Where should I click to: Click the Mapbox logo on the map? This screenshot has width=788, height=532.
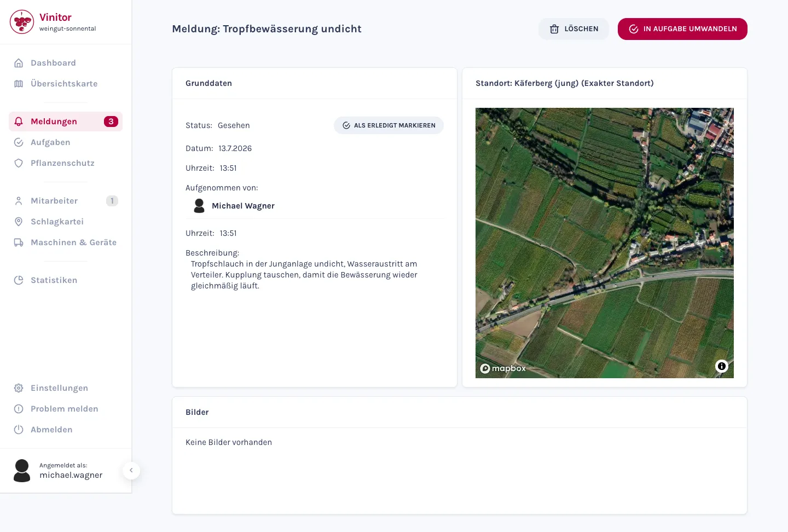point(503,368)
